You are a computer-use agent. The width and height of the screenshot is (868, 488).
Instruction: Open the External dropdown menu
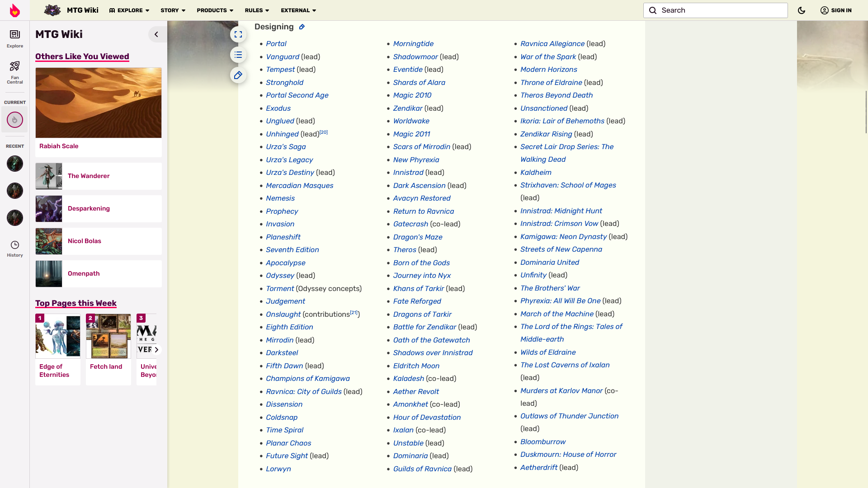tap(298, 10)
